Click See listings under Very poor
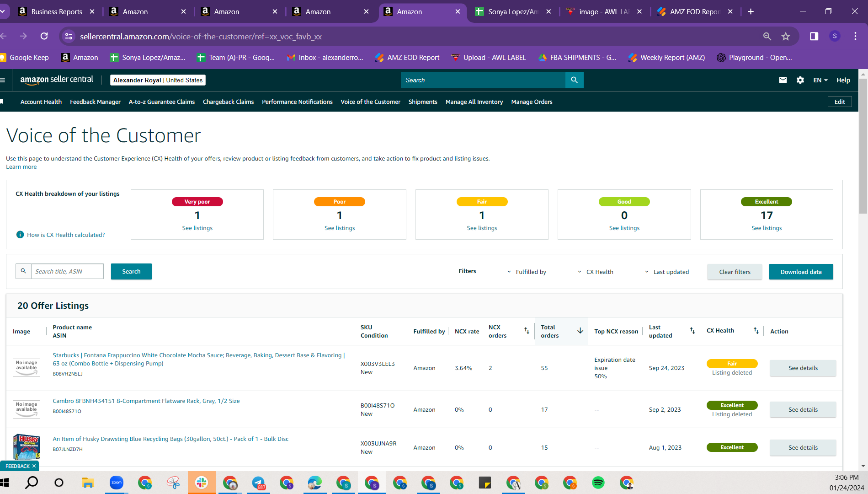868x494 pixels. click(x=197, y=228)
